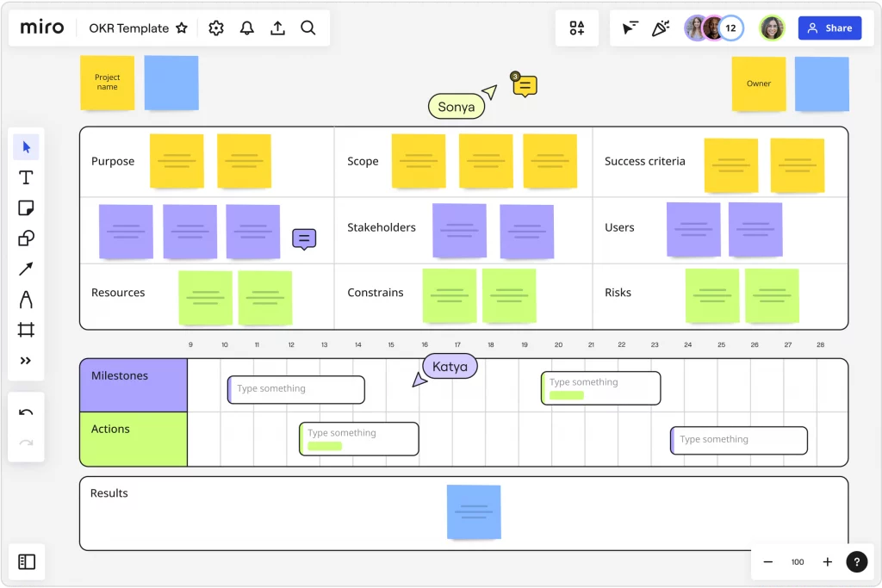This screenshot has width=882, height=588.
Task: Toggle collaborator cursors visibility
Action: pos(630,28)
